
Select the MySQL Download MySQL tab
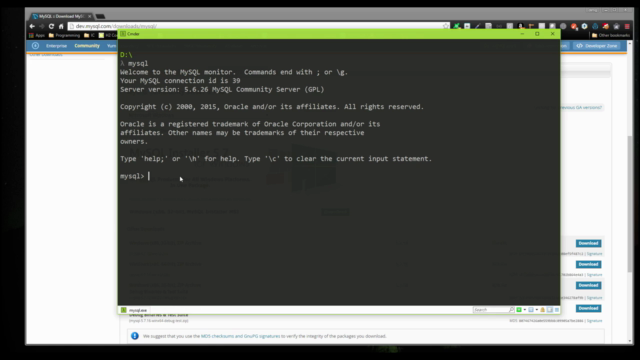point(61,16)
